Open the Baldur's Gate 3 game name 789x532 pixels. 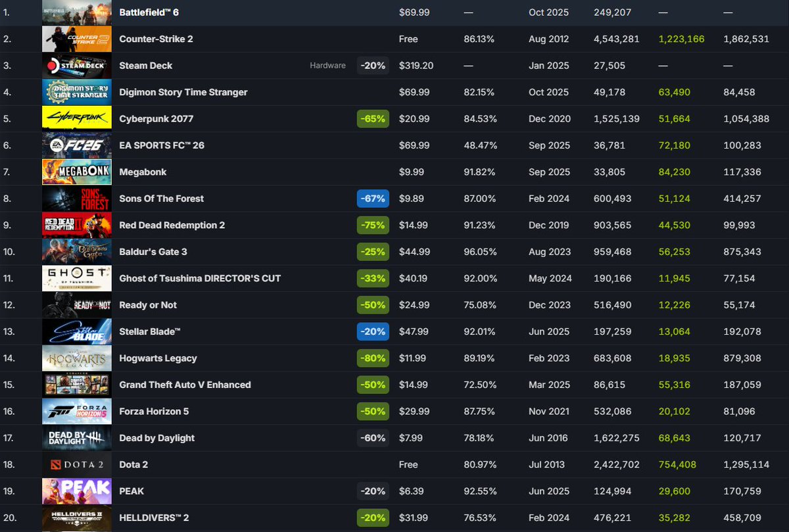pos(152,252)
